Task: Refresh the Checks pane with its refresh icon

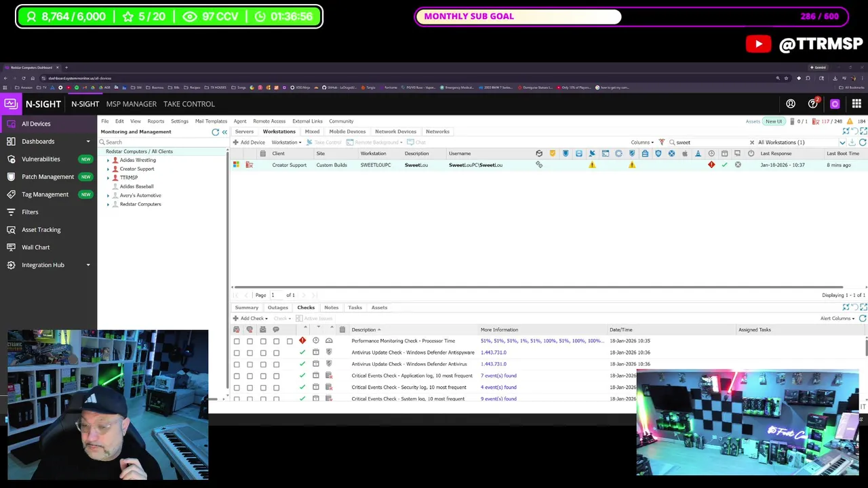Action: click(x=863, y=319)
